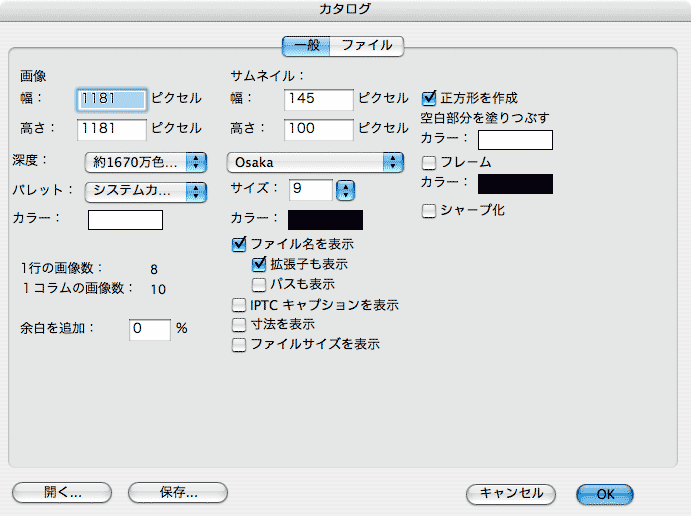Click the 1コラムの画像数 value 10

158,290
